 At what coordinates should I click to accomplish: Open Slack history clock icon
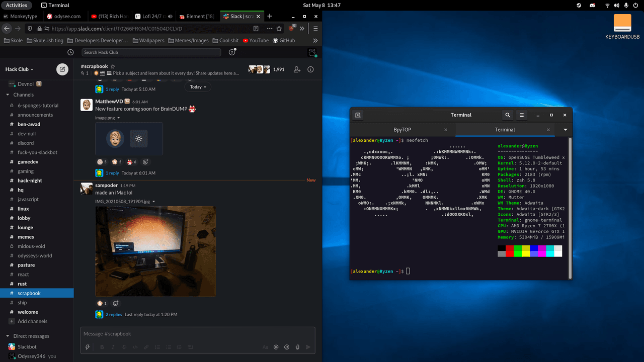click(x=70, y=52)
